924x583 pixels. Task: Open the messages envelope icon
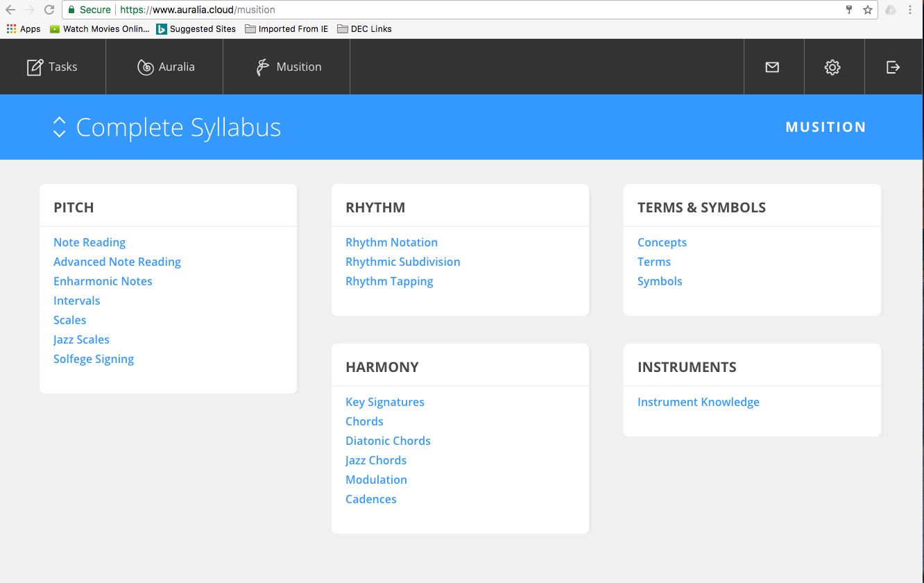(x=772, y=67)
